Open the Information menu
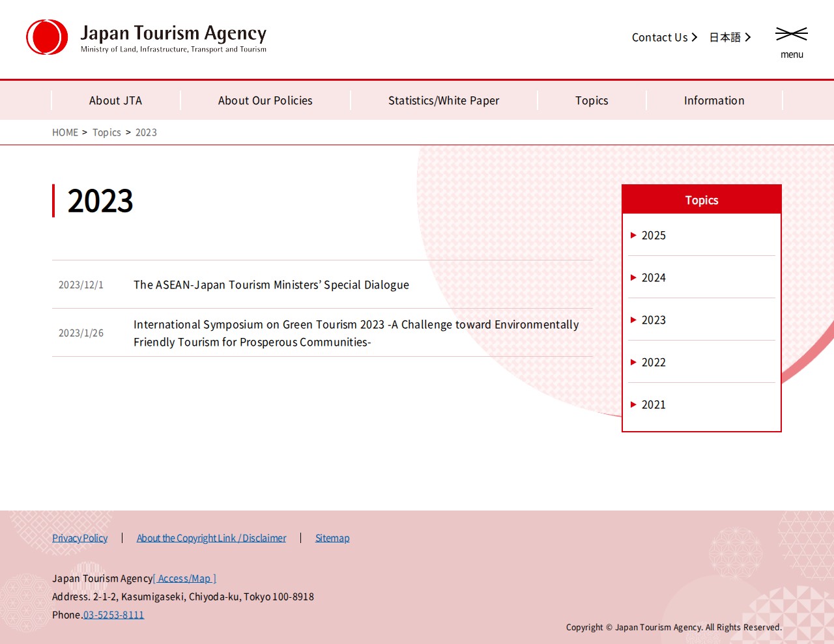This screenshot has width=834, height=644. (x=714, y=100)
